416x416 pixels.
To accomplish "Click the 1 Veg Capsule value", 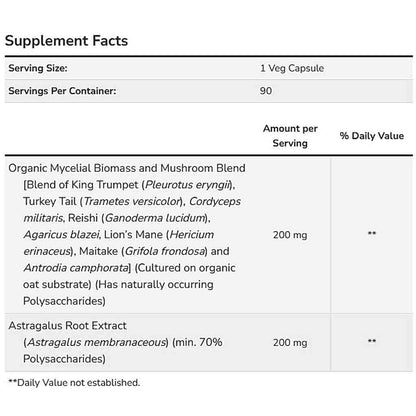I will tap(292, 68).
